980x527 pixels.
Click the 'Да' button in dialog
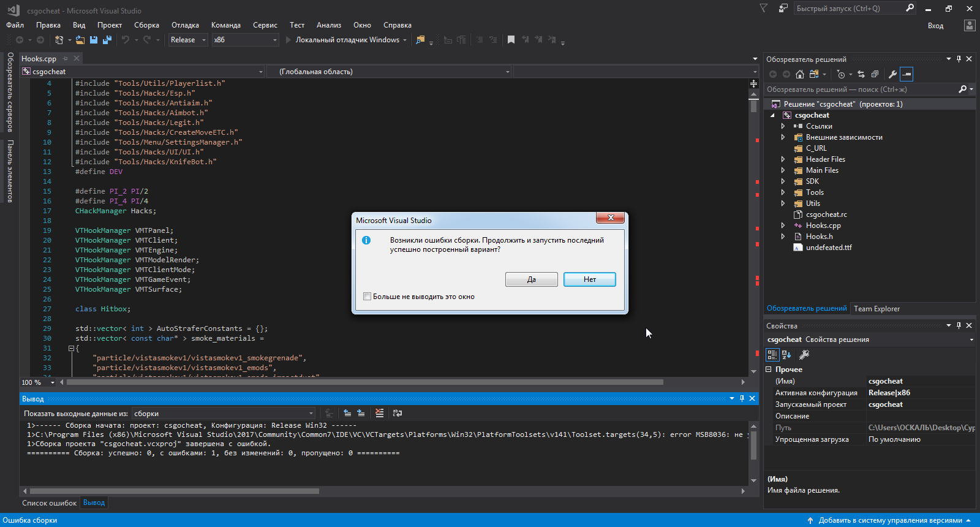coord(532,279)
